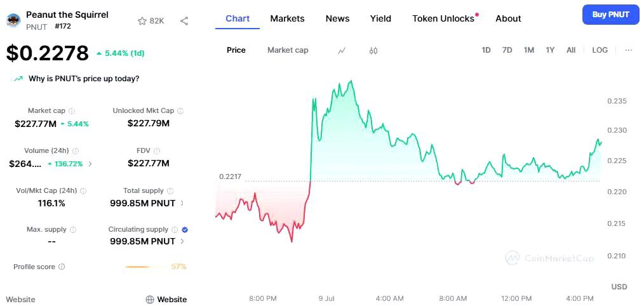Click the Profile score info icon

point(62,267)
